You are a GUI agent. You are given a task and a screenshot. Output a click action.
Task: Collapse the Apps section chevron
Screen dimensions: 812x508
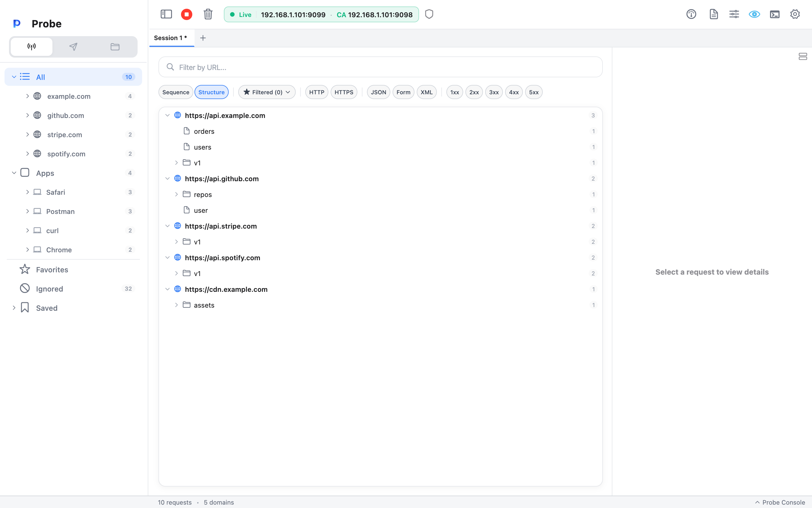click(14, 173)
